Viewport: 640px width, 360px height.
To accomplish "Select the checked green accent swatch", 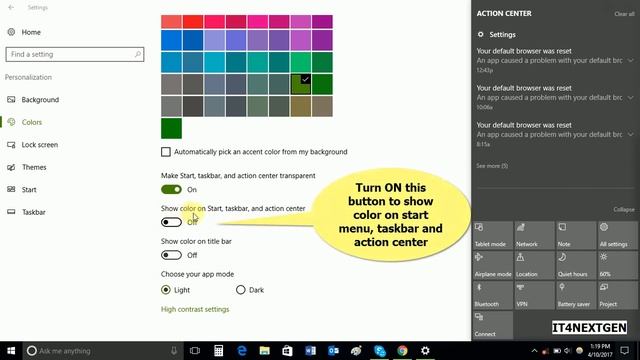I will coord(301,84).
